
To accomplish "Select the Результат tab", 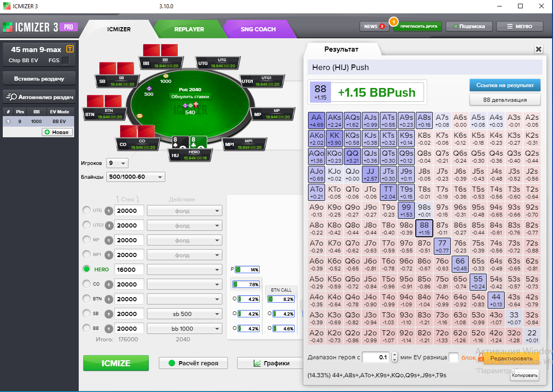I will pos(341,49).
